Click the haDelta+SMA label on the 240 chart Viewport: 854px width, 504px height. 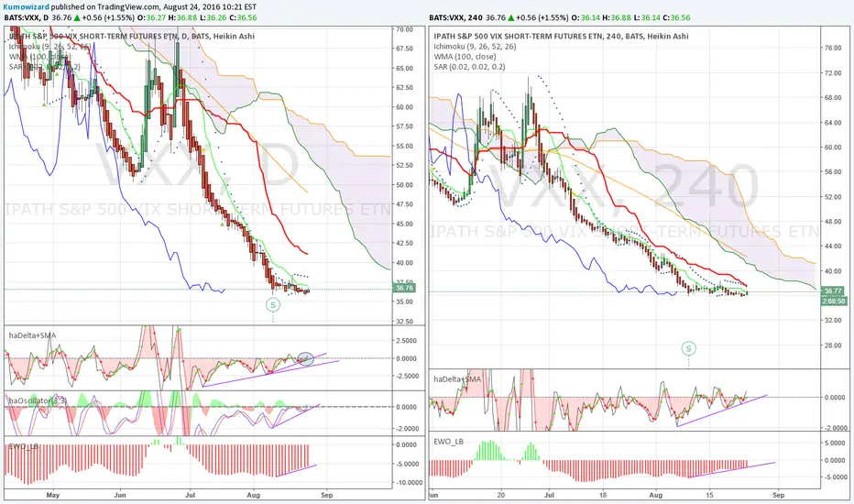457,378
